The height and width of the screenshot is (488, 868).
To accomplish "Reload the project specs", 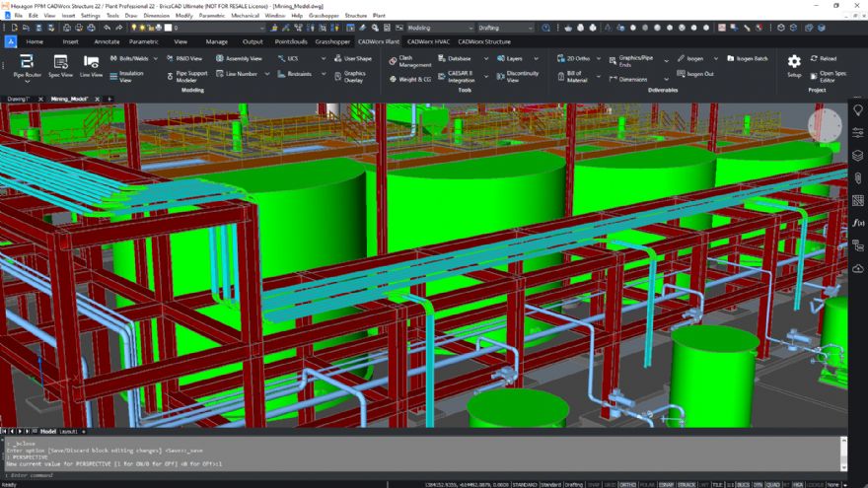I will coord(824,58).
